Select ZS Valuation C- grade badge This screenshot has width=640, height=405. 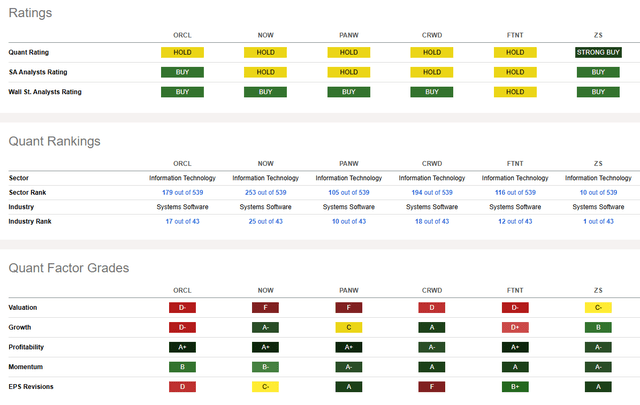click(x=597, y=309)
